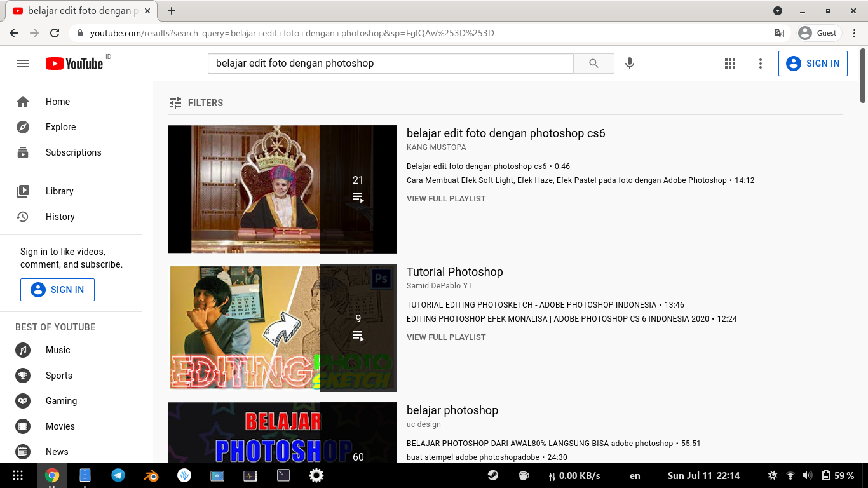Open the YouTube hamburger guide menu
This screenshot has width=868, height=488.
(x=23, y=64)
